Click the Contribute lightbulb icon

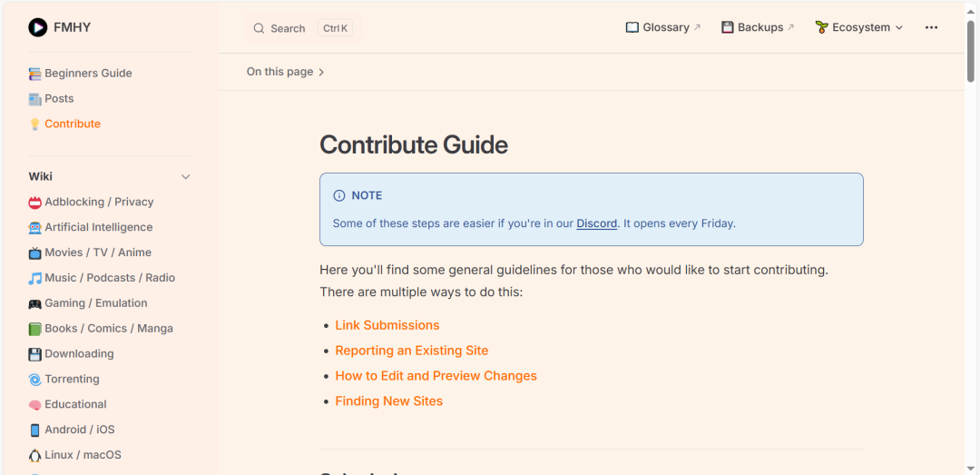coord(34,124)
